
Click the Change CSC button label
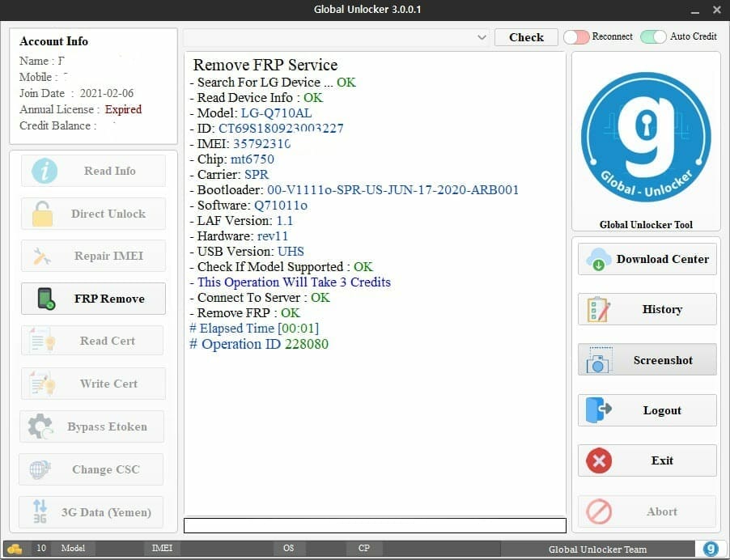coord(106,469)
